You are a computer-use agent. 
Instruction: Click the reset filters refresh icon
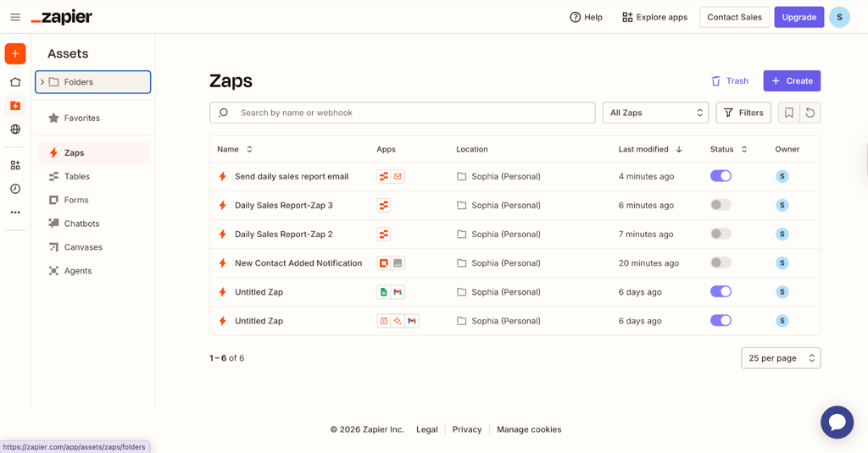point(810,113)
